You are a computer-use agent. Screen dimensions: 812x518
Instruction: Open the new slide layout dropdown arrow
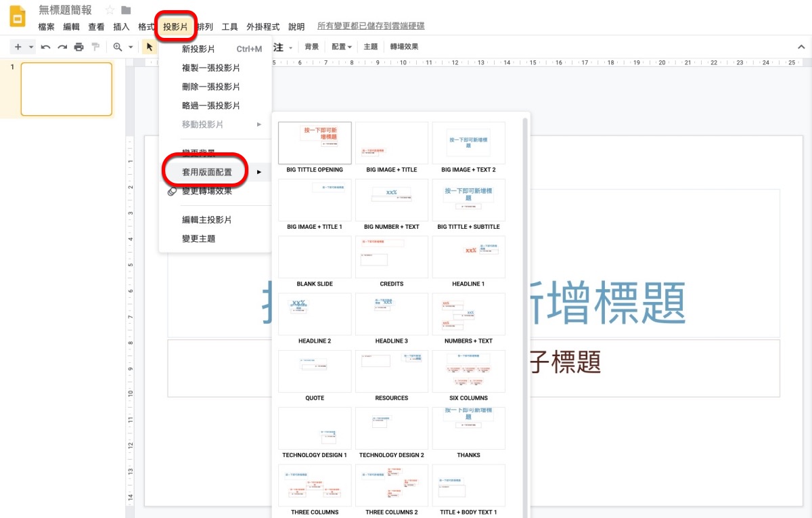pyautogui.click(x=31, y=47)
